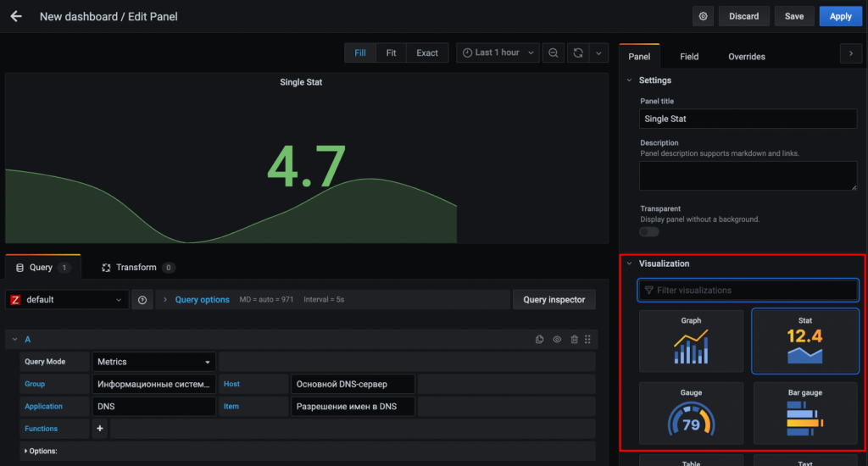Open dashboard settings gear icon
The width and height of the screenshot is (868, 466).
point(703,16)
